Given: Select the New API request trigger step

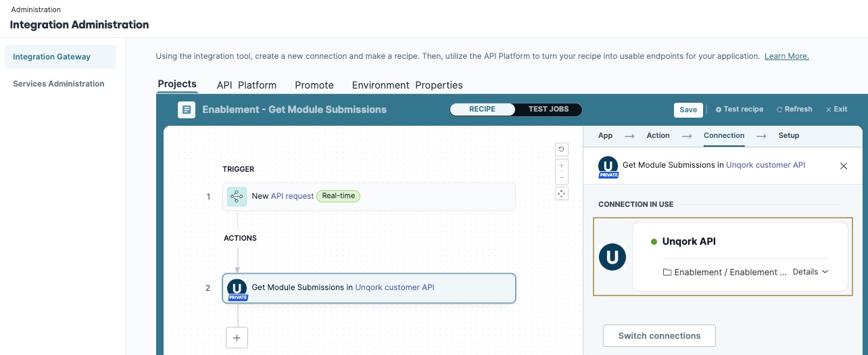Looking at the screenshot, I should [369, 196].
